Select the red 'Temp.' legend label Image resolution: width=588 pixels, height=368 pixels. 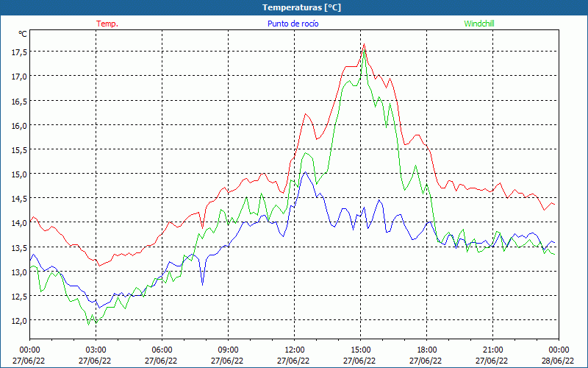coord(107,24)
